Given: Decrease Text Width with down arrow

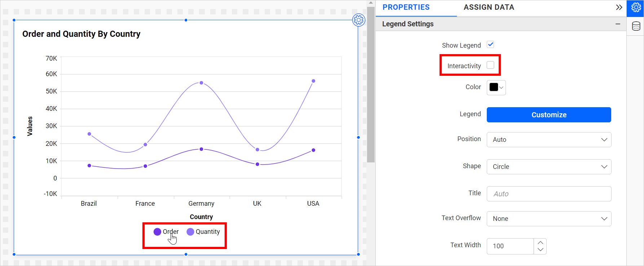Looking at the screenshot, I should [540, 250].
